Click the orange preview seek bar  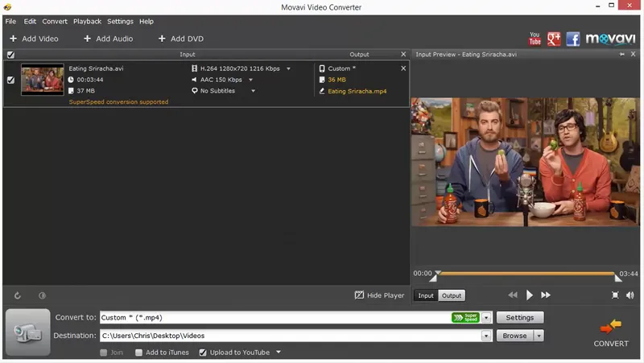point(526,273)
